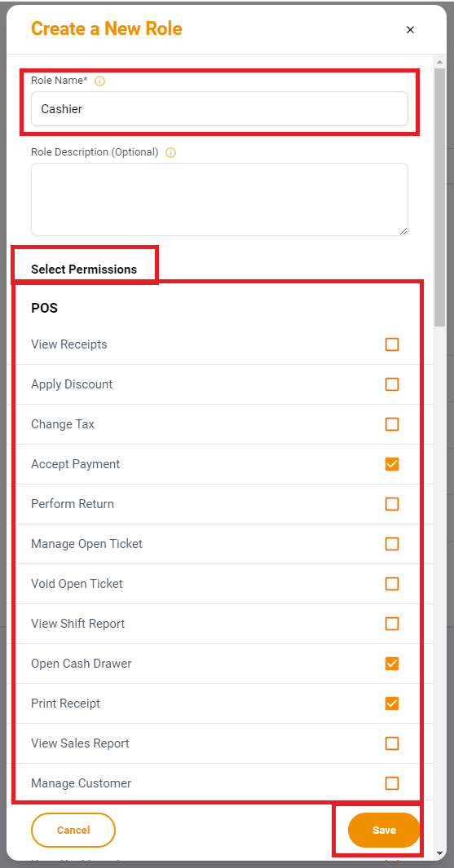Click the scrollbar down arrow
Image resolution: width=454 pixels, height=868 pixels.
coord(439,853)
